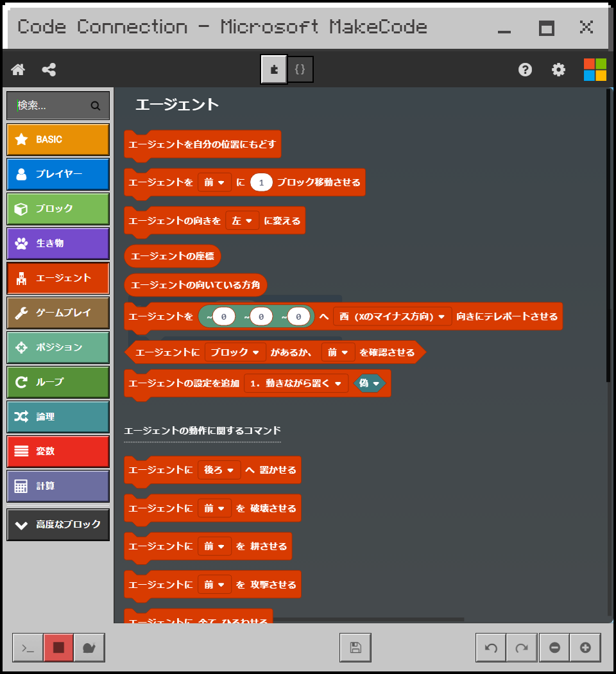Open ブロック dropdown in detect block
This screenshot has width=616, height=674.
click(235, 352)
